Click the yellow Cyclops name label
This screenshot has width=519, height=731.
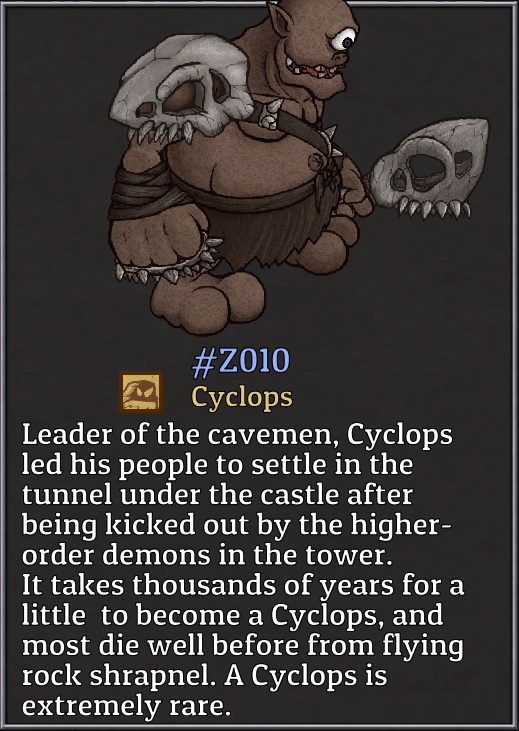pyautogui.click(x=242, y=398)
